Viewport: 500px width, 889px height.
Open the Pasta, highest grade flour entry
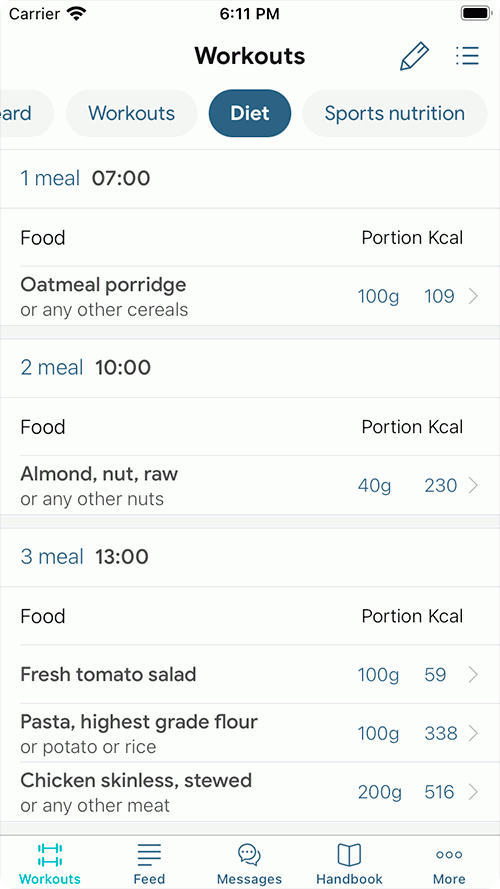click(x=250, y=734)
